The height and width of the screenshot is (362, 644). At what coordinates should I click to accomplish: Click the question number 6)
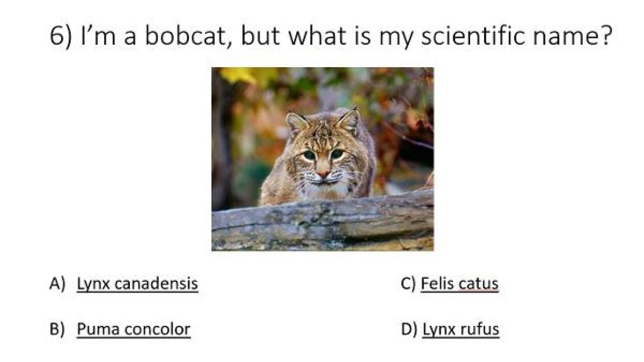tap(60, 35)
